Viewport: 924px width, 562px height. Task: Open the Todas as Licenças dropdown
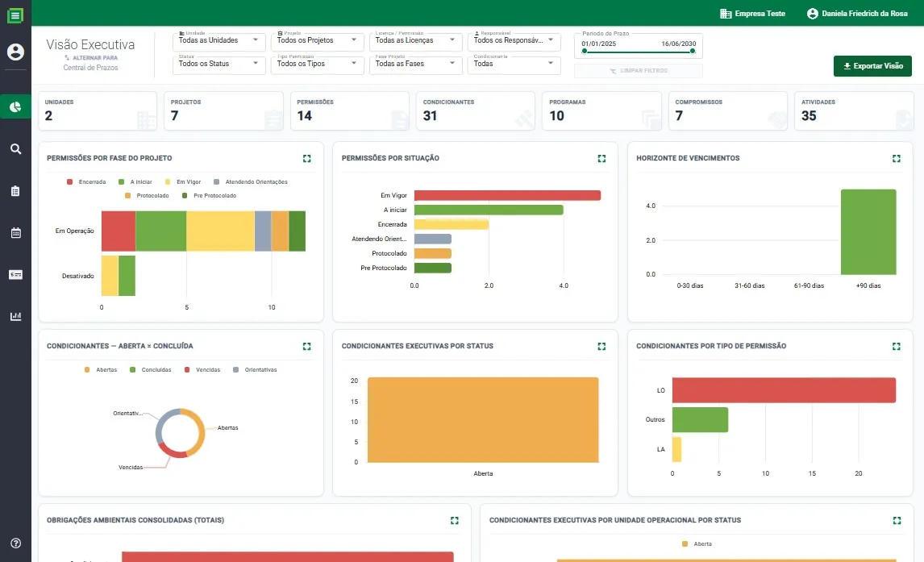(x=415, y=40)
